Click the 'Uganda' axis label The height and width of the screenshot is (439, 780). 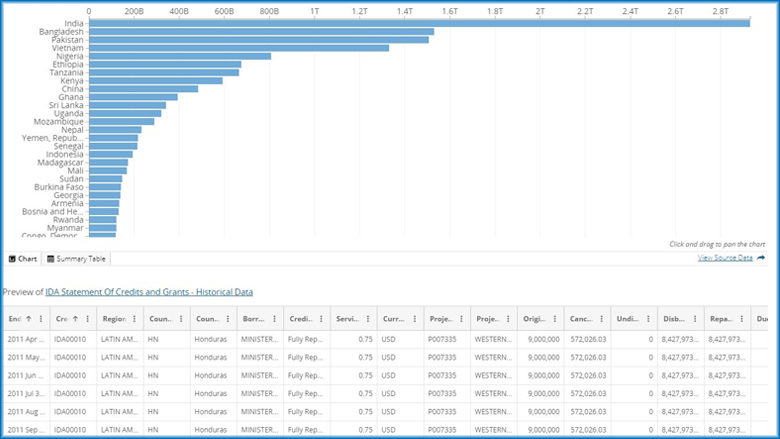[69, 113]
